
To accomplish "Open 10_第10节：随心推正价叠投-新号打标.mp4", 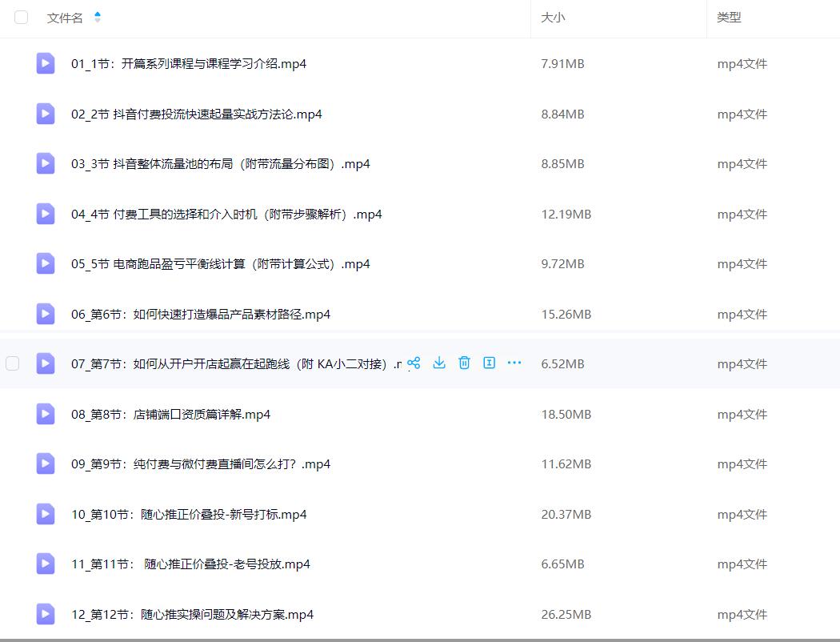I will pyautogui.click(x=189, y=515).
